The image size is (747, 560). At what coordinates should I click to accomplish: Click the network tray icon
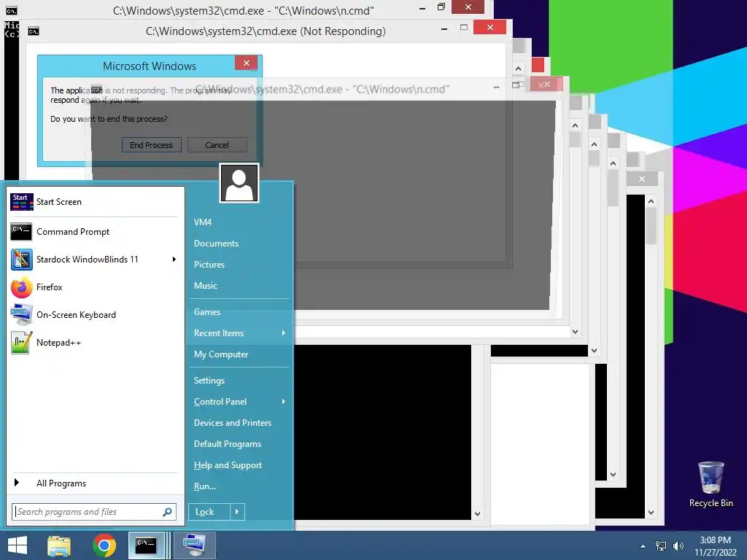pos(661,546)
